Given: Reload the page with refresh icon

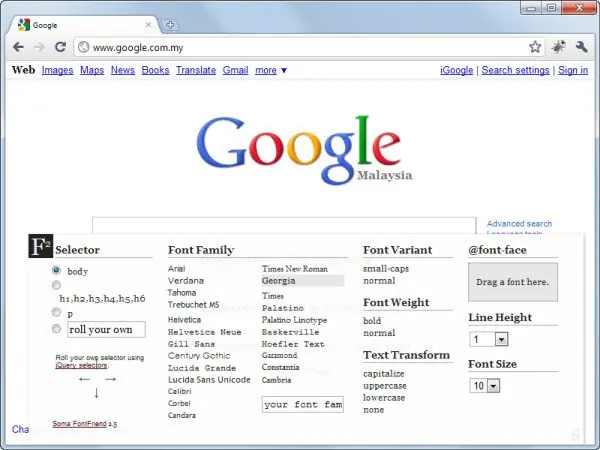Looking at the screenshot, I should (x=60, y=47).
